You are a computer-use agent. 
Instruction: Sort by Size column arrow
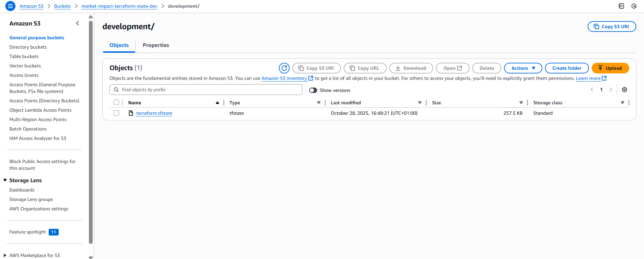[521, 103]
